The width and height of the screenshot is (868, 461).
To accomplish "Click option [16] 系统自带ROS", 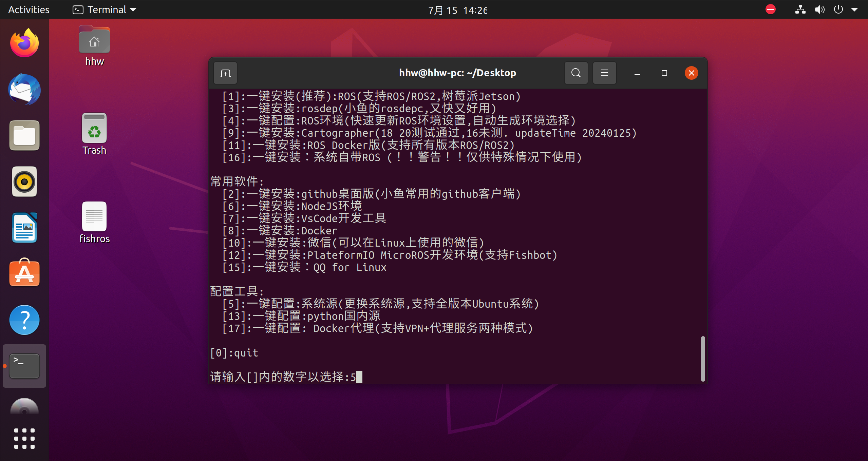I will 402,157.
